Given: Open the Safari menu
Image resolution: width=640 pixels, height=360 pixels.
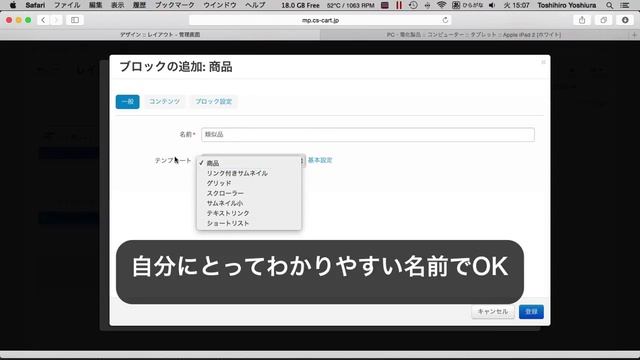Looking at the screenshot, I should pyautogui.click(x=35, y=5).
